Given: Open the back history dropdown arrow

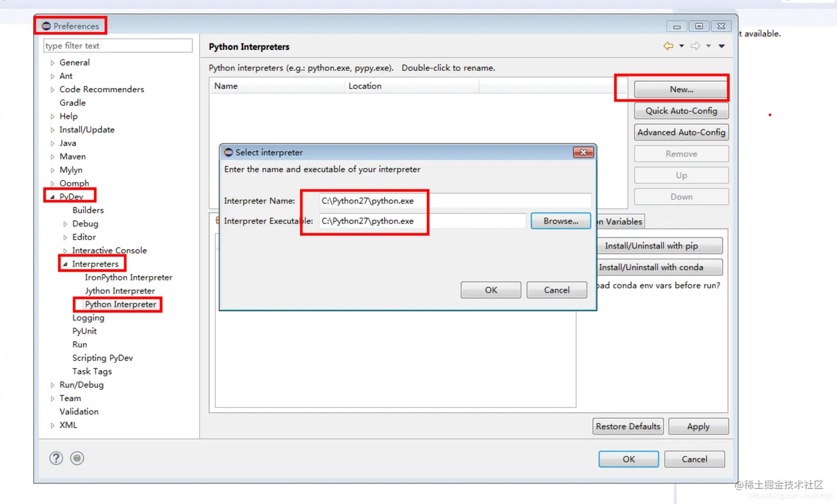Looking at the screenshot, I should click(681, 46).
